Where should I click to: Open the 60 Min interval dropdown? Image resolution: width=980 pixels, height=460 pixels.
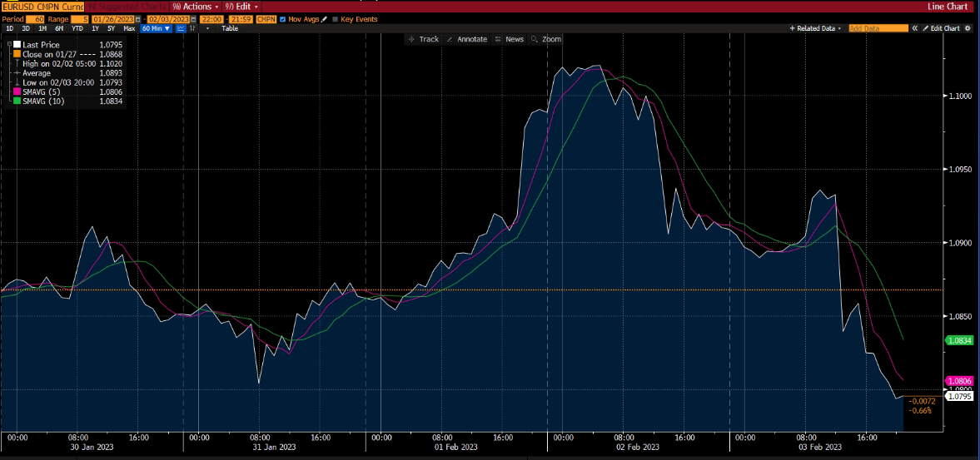(156, 28)
